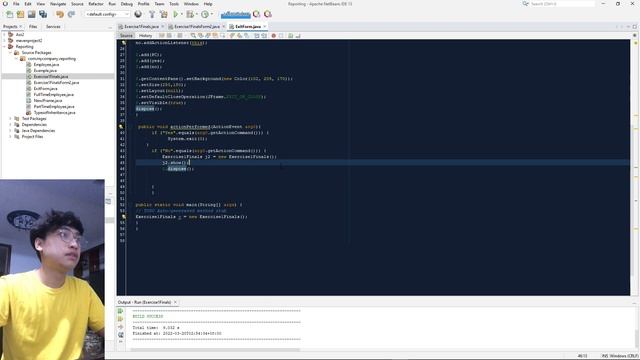
Task: Click the Redo toolbar icon
Action: tap(71, 14)
